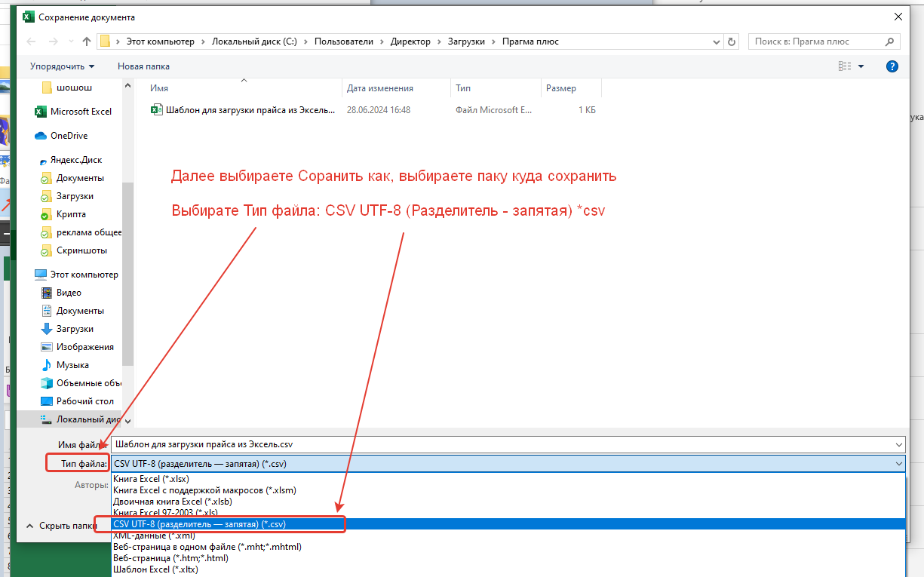Choose CSV UTF-8 (разделитель — запятая) option
Screen dimensions: 924x577
(199, 524)
